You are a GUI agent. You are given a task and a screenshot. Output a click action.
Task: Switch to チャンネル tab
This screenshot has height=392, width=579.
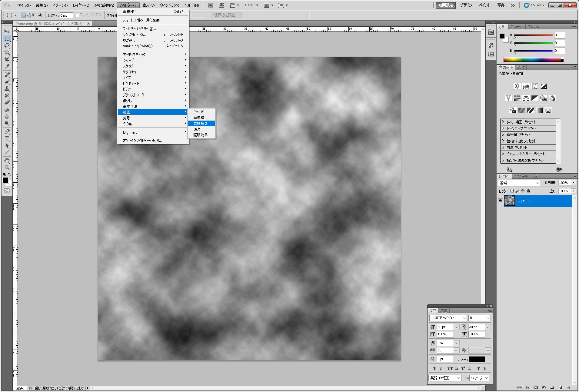(x=521, y=176)
